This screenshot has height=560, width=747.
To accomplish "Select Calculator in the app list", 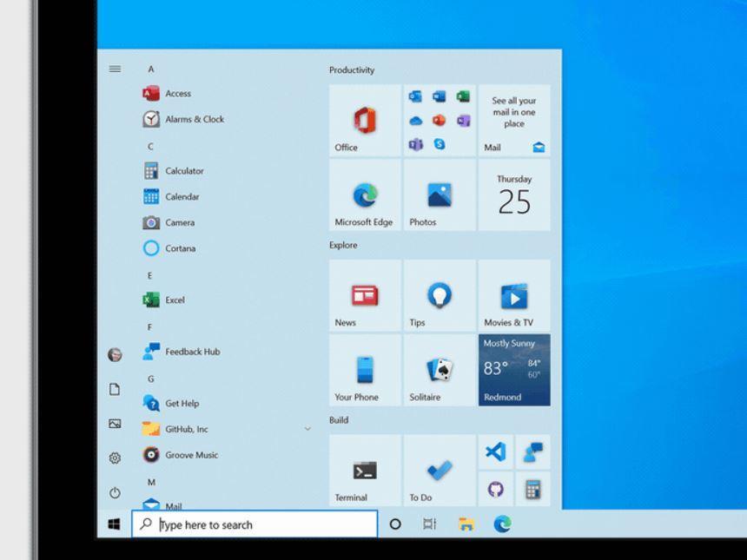I will (184, 171).
